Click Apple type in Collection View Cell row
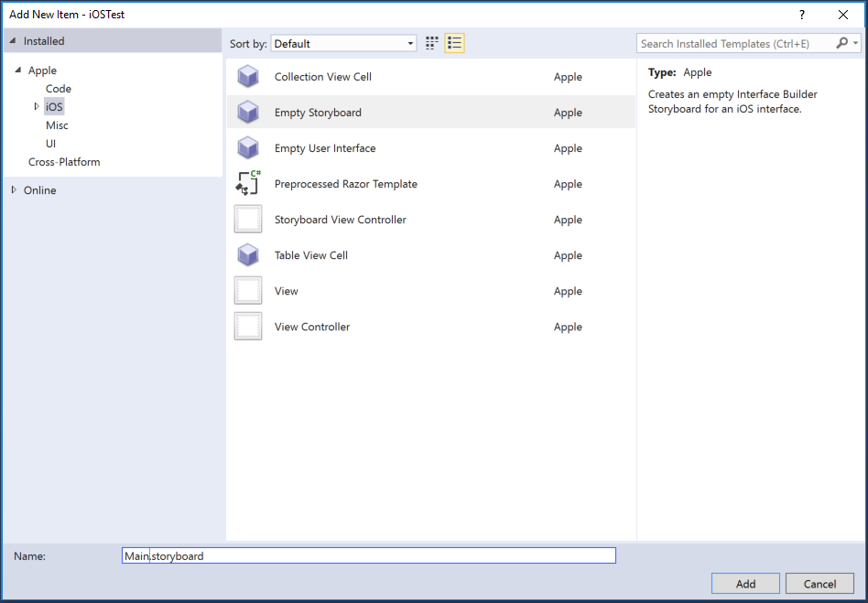The height and width of the screenshot is (603, 868). (x=568, y=77)
